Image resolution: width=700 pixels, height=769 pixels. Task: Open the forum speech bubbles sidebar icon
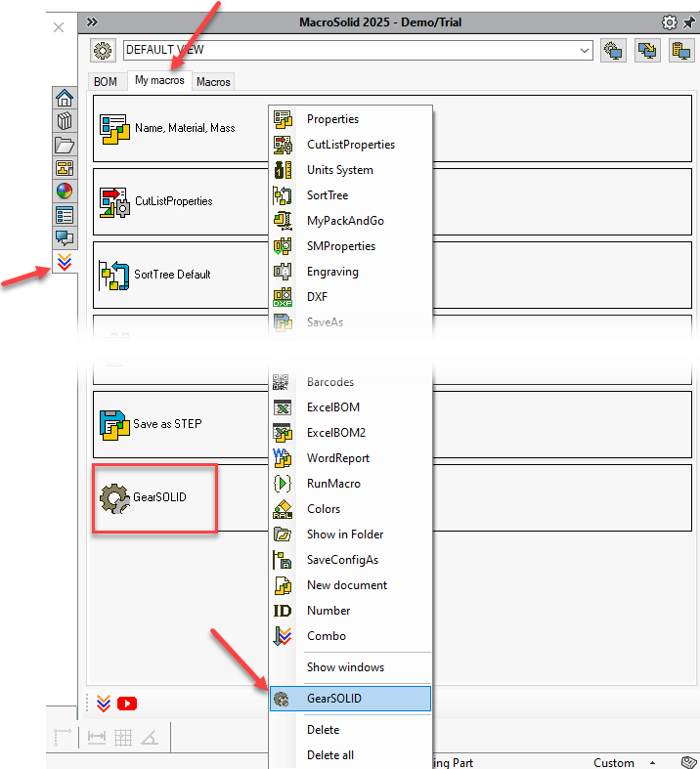(65, 238)
